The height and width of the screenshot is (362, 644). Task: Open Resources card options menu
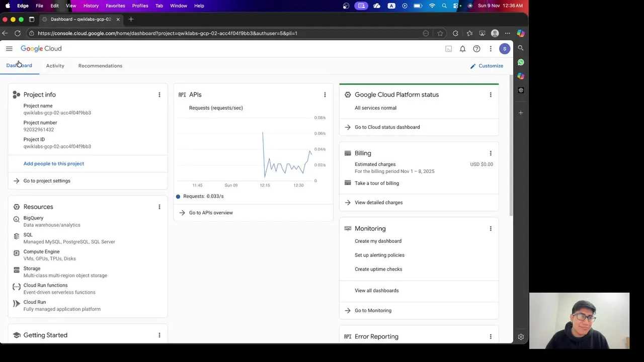pos(159,207)
